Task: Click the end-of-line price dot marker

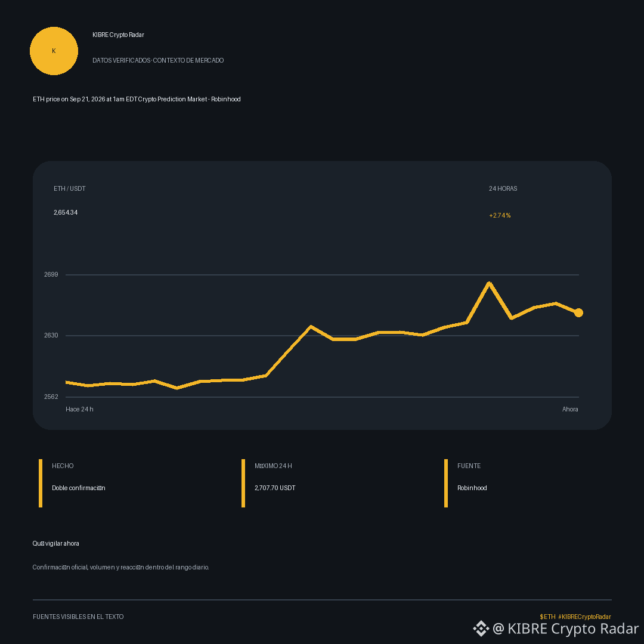Action: [578, 313]
